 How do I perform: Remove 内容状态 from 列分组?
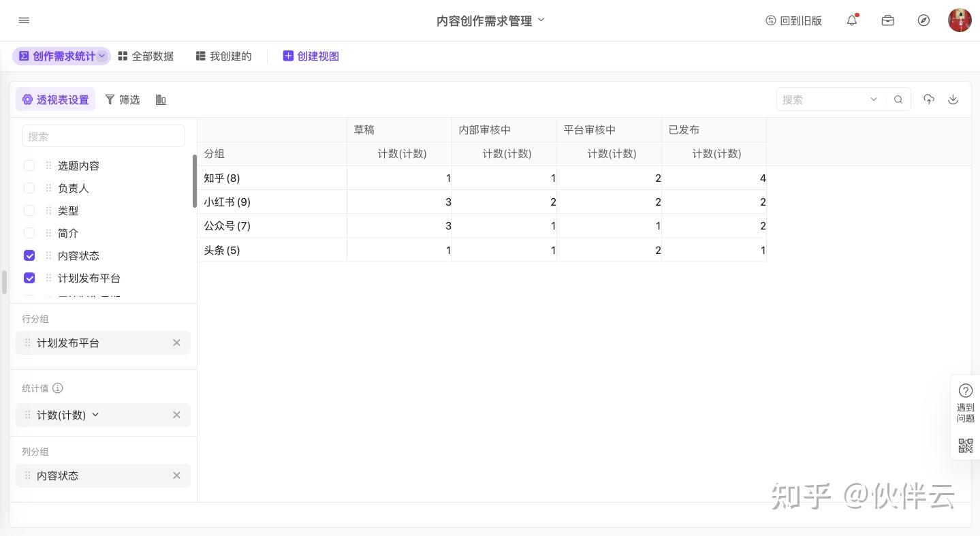click(176, 475)
